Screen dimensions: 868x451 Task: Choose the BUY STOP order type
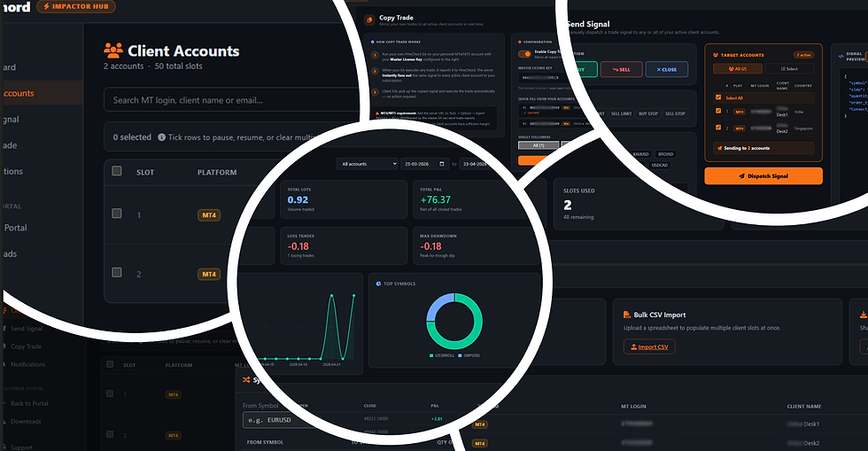click(x=648, y=113)
